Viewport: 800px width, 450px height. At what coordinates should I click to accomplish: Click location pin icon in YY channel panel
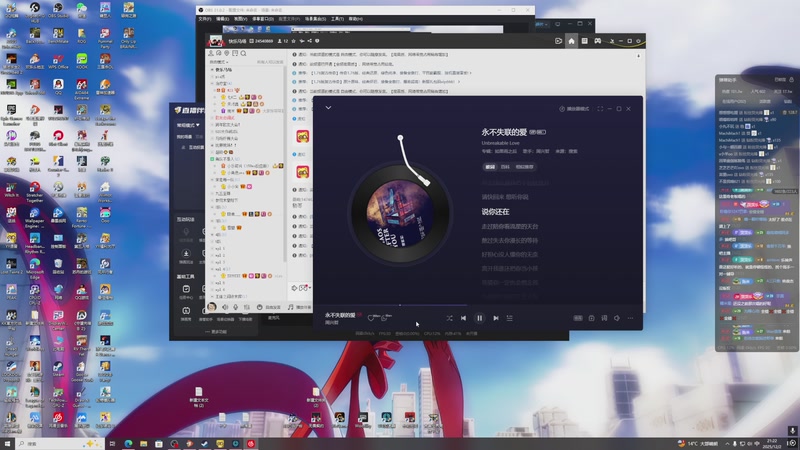click(x=227, y=53)
